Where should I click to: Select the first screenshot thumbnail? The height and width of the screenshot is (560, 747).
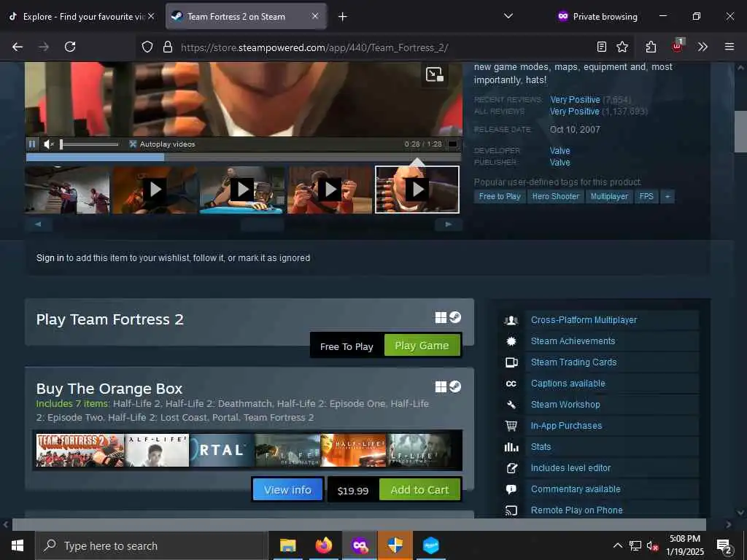pyautogui.click(x=67, y=190)
